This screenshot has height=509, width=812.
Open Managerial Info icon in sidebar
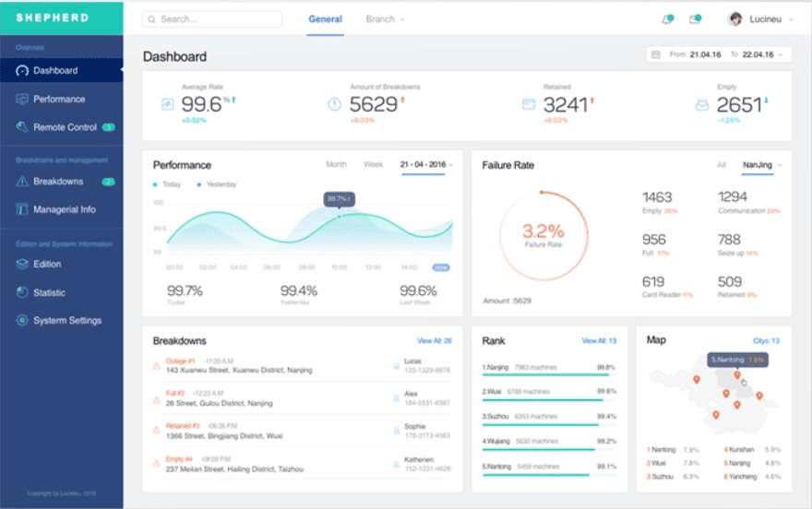click(x=22, y=209)
